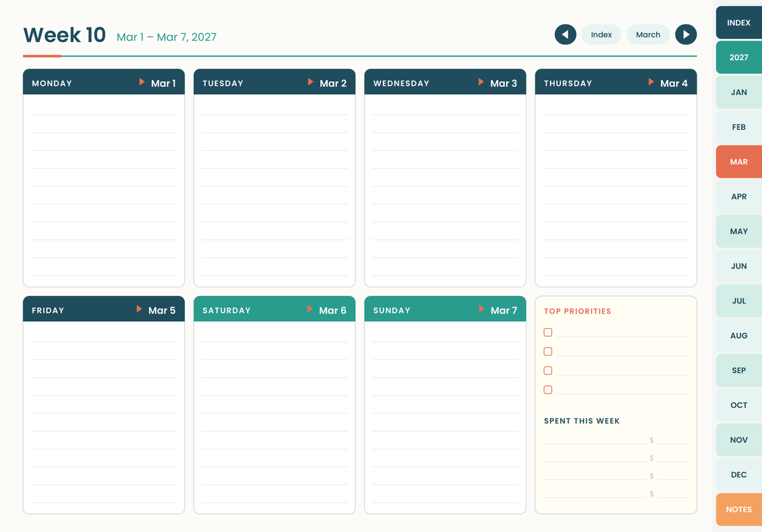Click the FRIDAY header label

click(48, 310)
